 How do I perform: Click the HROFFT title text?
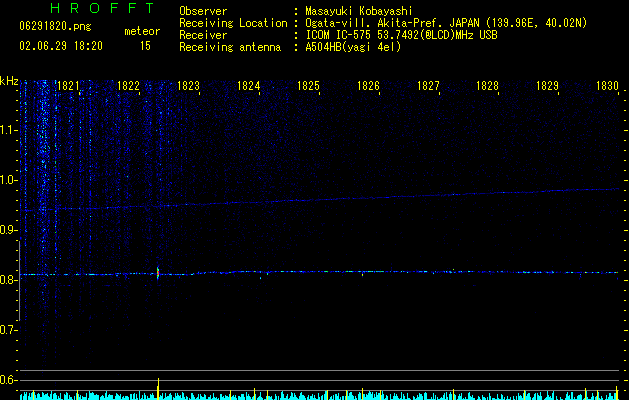click(102, 8)
